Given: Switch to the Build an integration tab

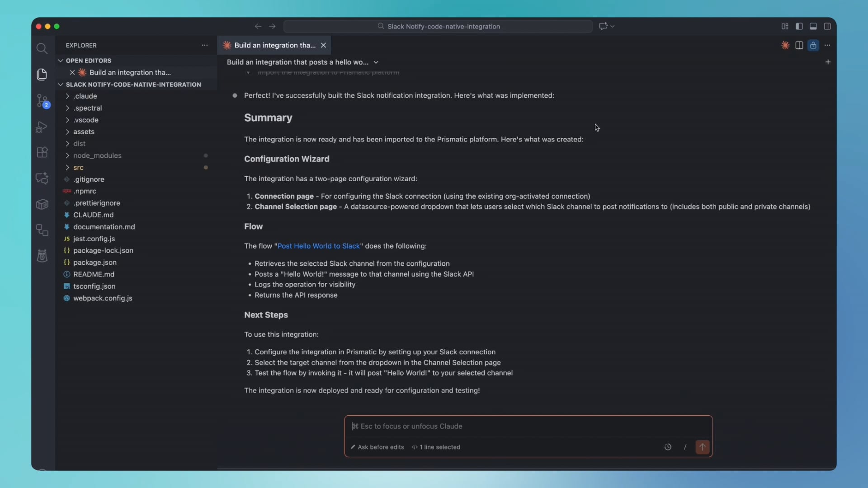Looking at the screenshot, I should (x=271, y=45).
